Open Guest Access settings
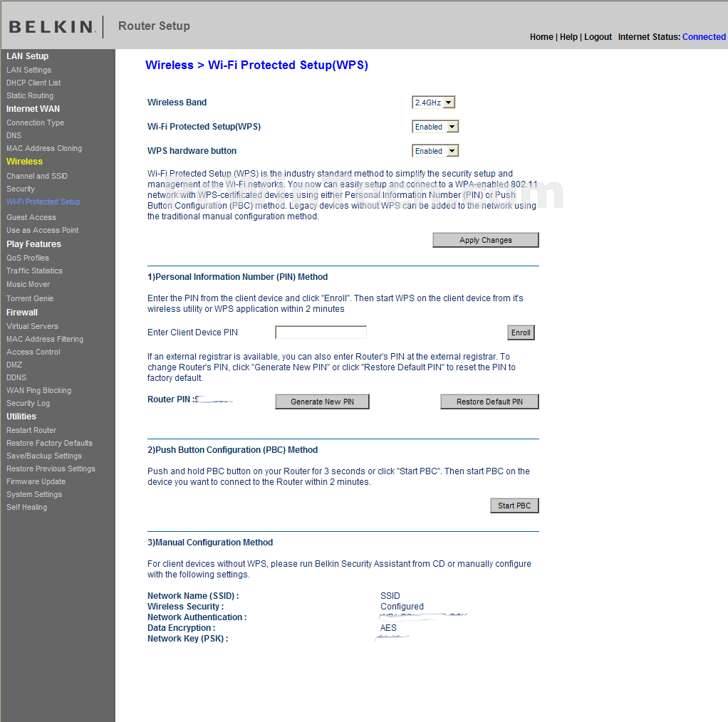The width and height of the screenshot is (728, 722). 31,217
